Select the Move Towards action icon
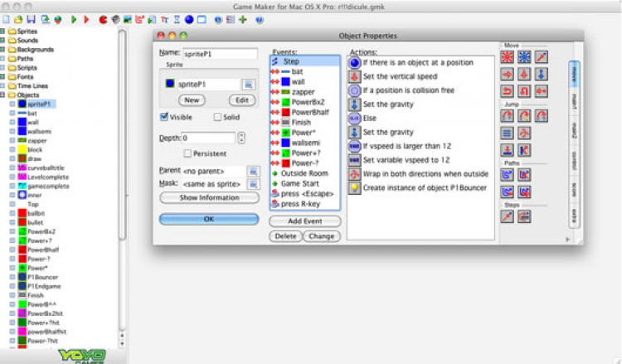622x364 pixels. (541, 57)
